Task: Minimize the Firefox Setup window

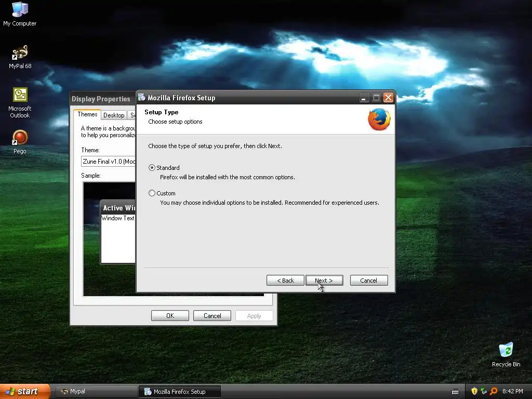Action: pyautogui.click(x=363, y=98)
